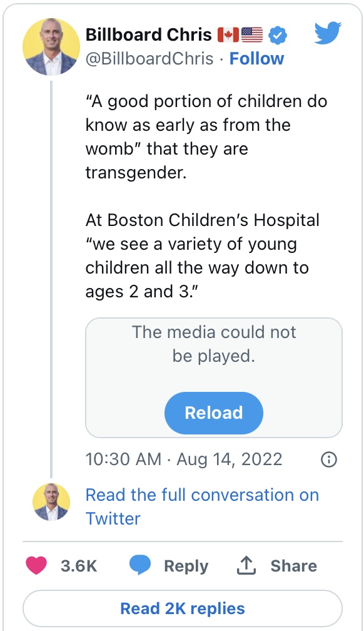Like the tweet with heart icon

coord(36,565)
